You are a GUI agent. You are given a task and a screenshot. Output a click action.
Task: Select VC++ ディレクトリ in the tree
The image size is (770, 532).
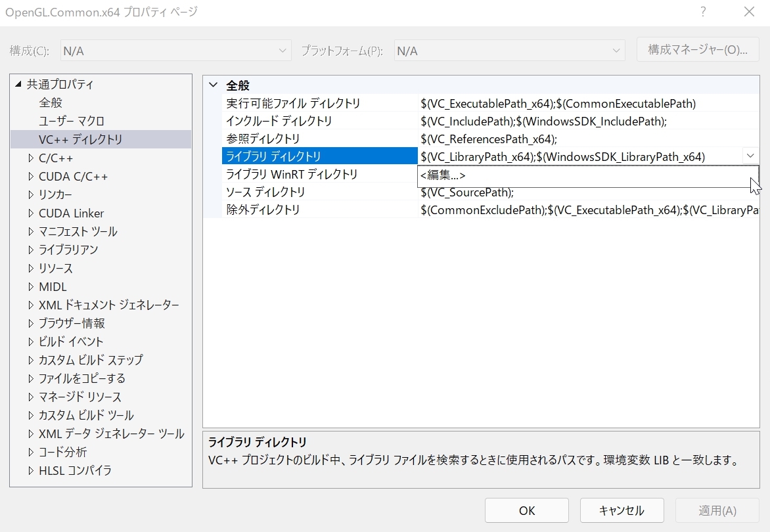point(80,139)
